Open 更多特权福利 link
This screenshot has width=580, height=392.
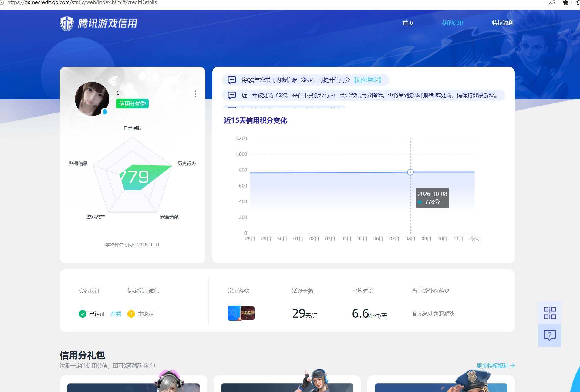point(496,366)
